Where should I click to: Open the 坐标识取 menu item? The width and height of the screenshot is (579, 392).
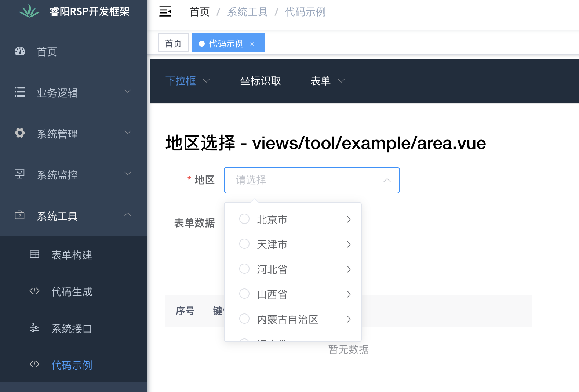[261, 81]
